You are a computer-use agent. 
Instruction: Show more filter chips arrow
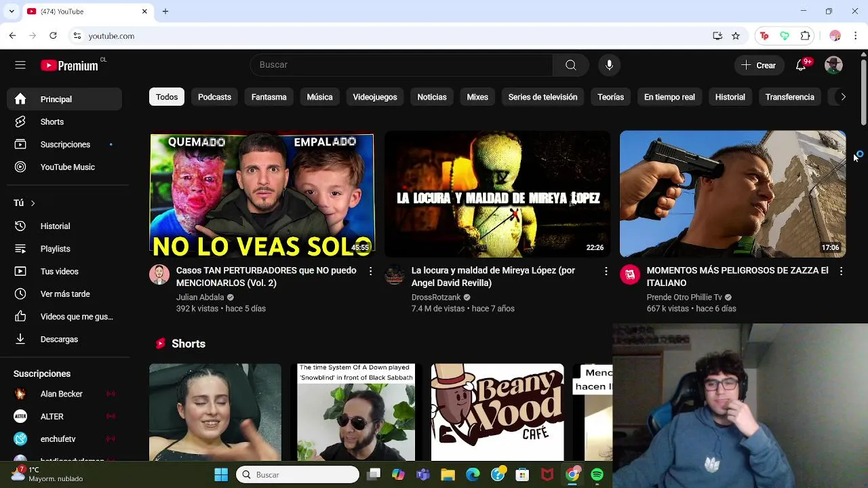843,97
